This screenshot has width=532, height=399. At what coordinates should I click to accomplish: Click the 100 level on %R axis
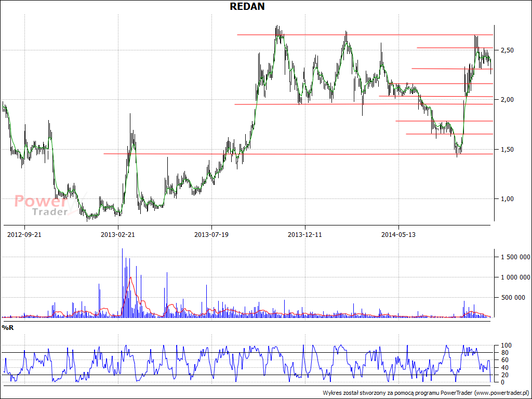pyautogui.click(x=506, y=345)
